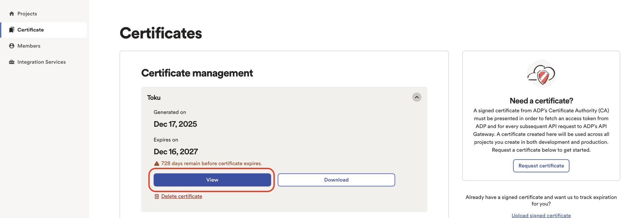Screen dimensions: 644x218
Task: Click the Request certificate button
Action: (541, 166)
